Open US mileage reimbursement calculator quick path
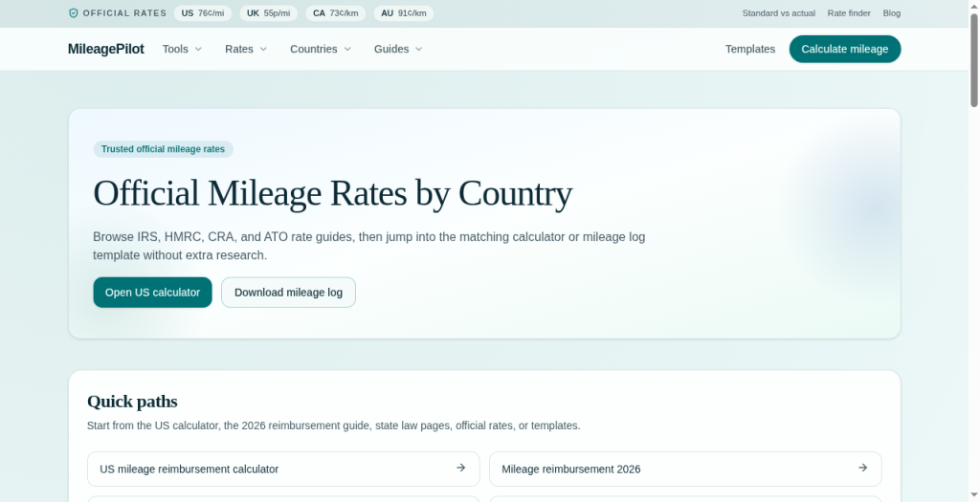Screen dimensions: 980x502 tap(283, 469)
